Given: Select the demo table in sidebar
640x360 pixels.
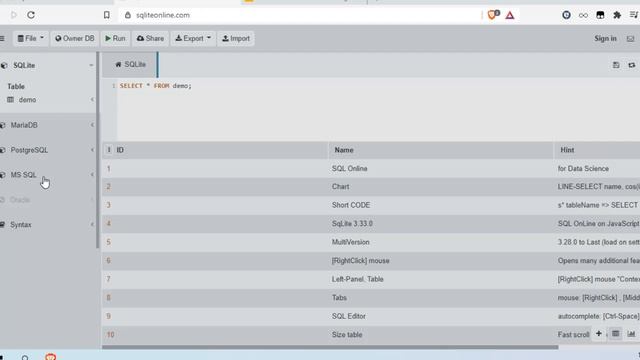Looking at the screenshot, I should point(27,100).
